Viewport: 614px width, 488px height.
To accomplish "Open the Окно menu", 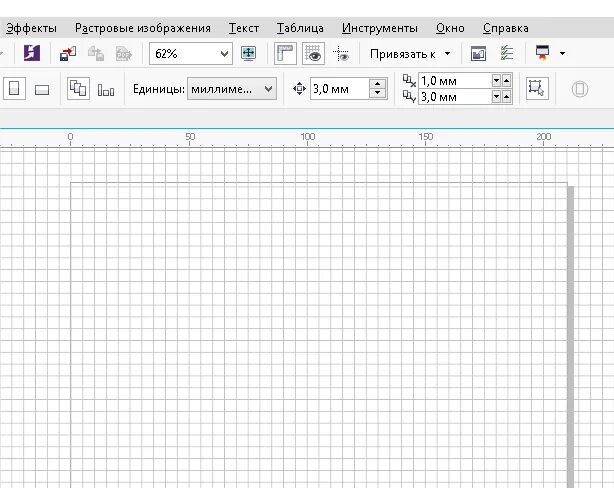I will [450, 28].
